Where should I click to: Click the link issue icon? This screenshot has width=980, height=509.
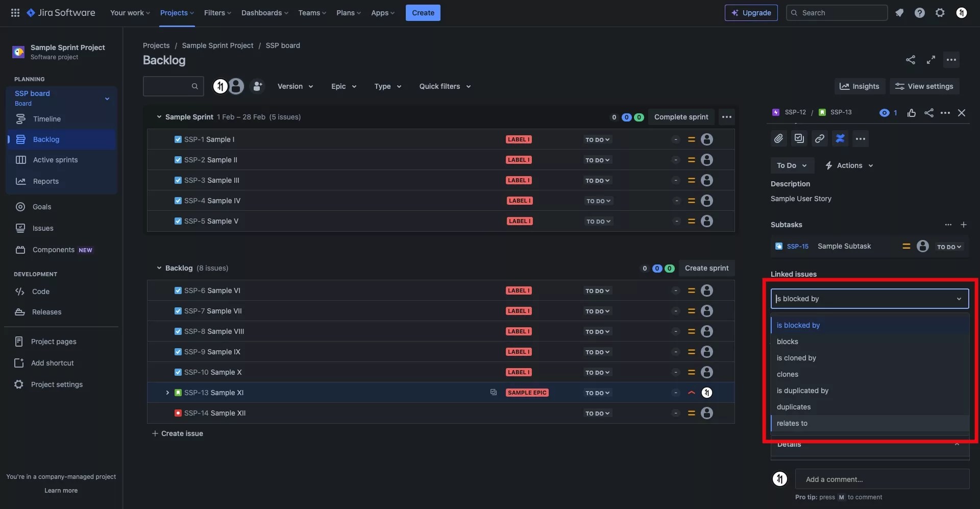[x=820, y=138]
